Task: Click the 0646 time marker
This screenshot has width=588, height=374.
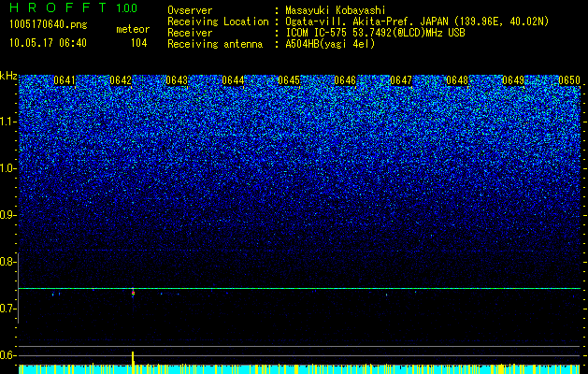Action: click(x=345, y=80)
